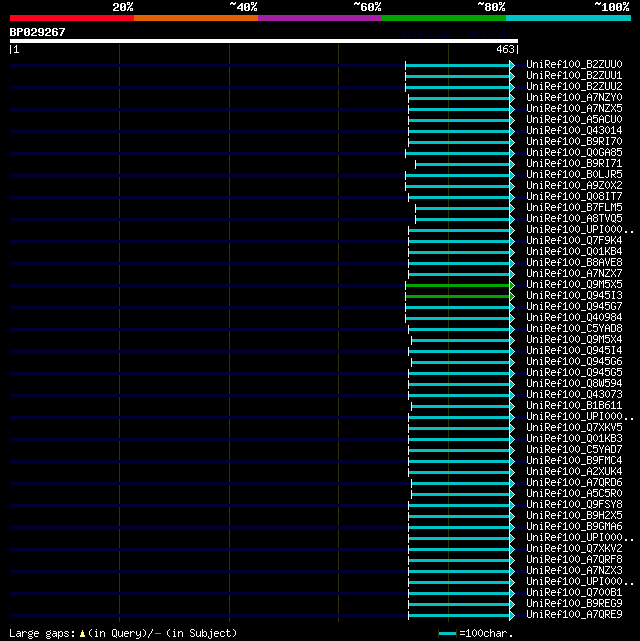Click the green alignment bar for Q9M5X5
640x641 pixels.
[458, 285]
